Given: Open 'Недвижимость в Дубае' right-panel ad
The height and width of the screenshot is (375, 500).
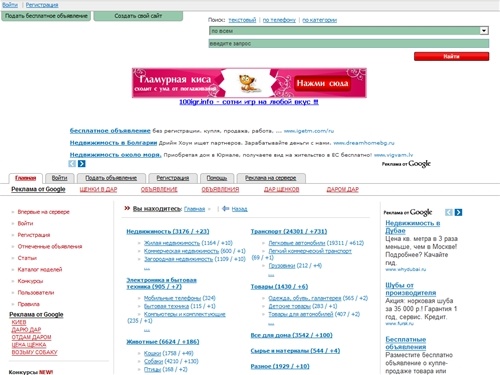Looking at the screenshot, I should (x=413, y=227).
